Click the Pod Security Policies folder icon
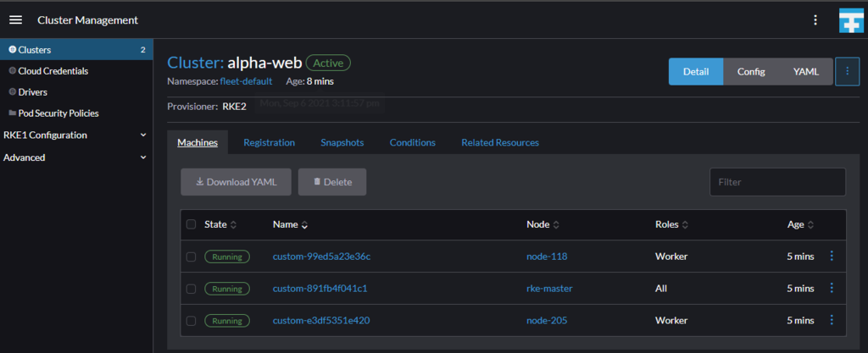This screenshot has height=353, width=868. tap(12, 113)
